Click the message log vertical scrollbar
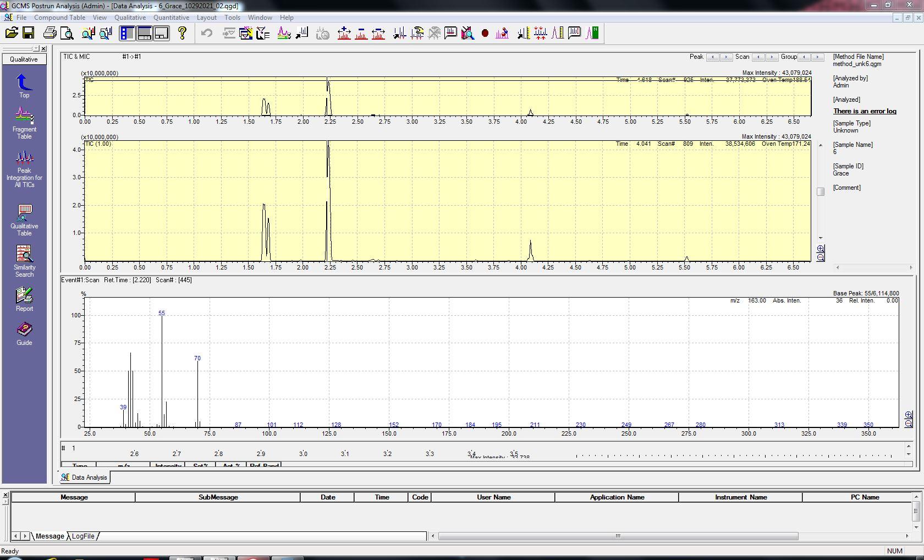This screenshot has height=560, width=924. click(x=916, y=512)
